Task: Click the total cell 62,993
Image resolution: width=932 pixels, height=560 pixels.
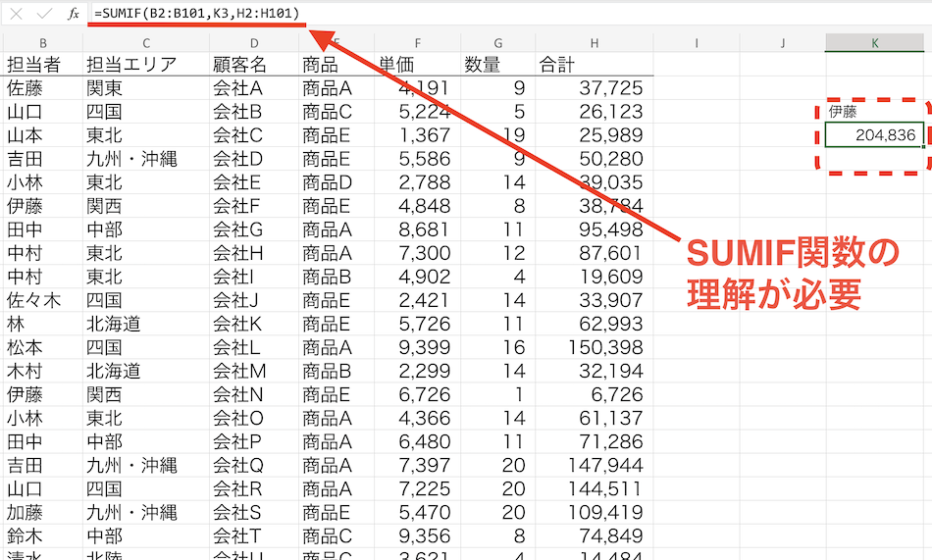Action: point(595,324)
